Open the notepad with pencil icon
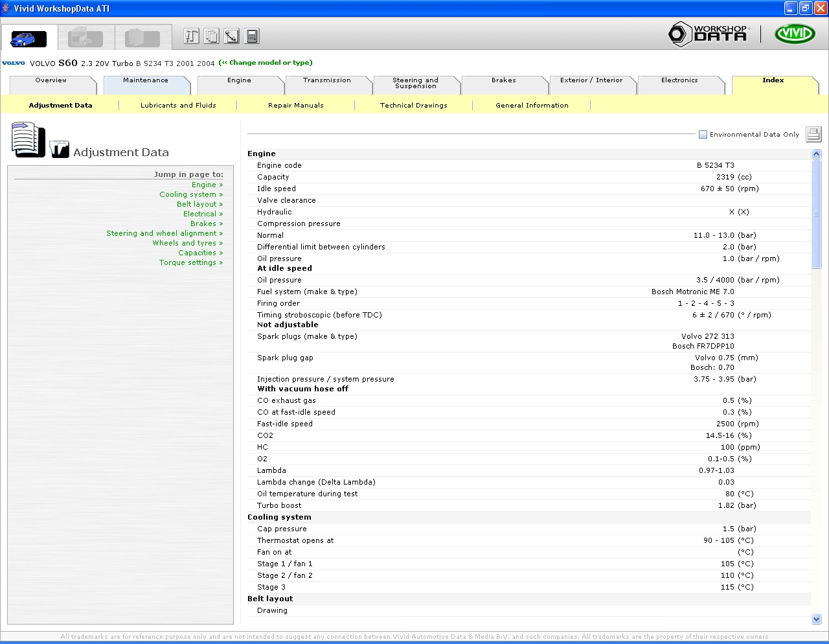Viewport: 829px width, 644px height. click(232, 36)
